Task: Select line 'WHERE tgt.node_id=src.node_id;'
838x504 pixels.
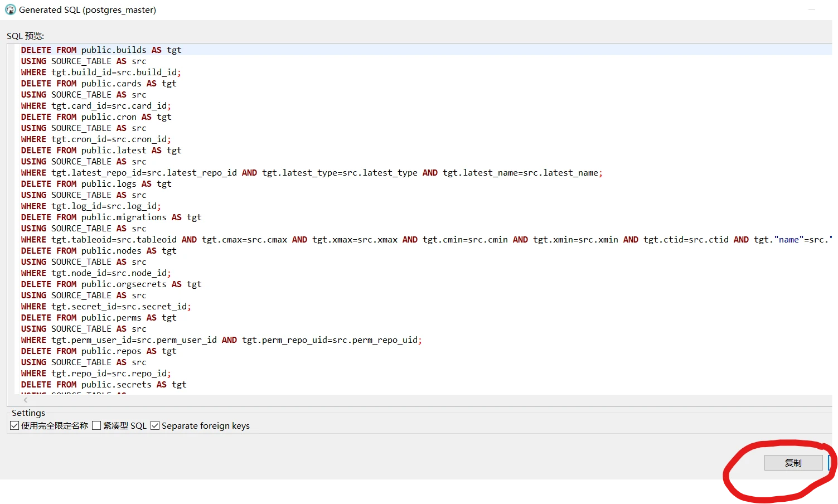Action: pos(96,273)
